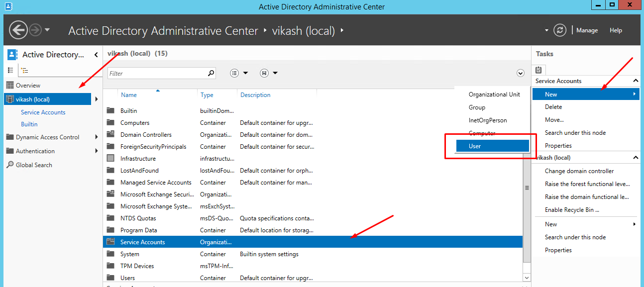Open highlighted New task under Service Accounts
Viewport: 644px width, 287px height.
[x=586, y=94]
